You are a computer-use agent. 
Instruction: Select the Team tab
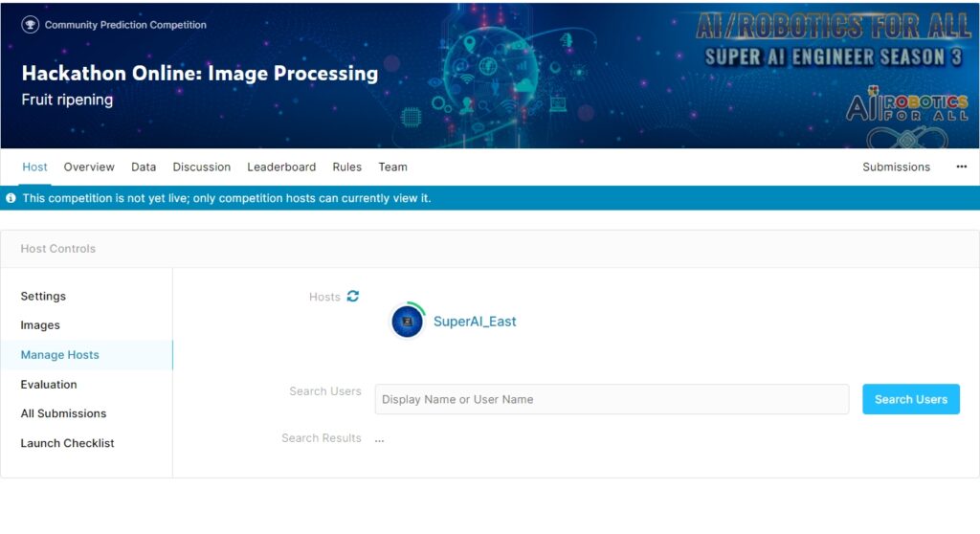392,167
